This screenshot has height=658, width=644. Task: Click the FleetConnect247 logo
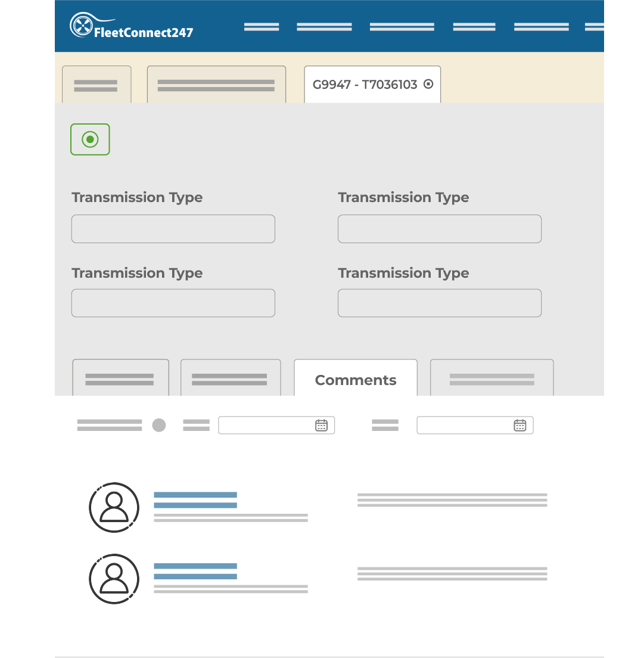point(131,26)
